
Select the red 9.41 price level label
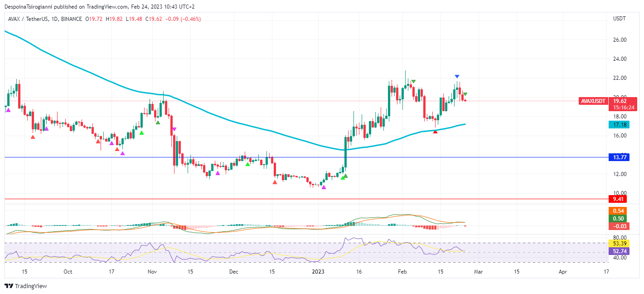(x=619, y=199)
